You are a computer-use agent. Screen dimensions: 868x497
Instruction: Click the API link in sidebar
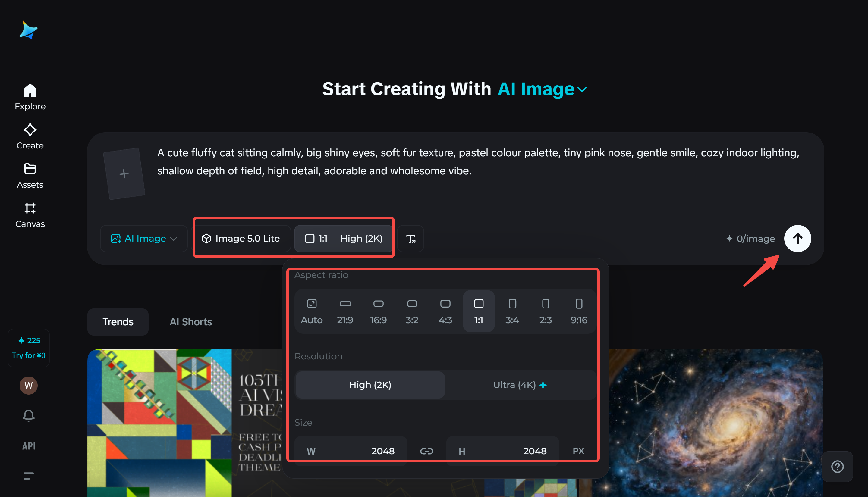coord(29,445)
